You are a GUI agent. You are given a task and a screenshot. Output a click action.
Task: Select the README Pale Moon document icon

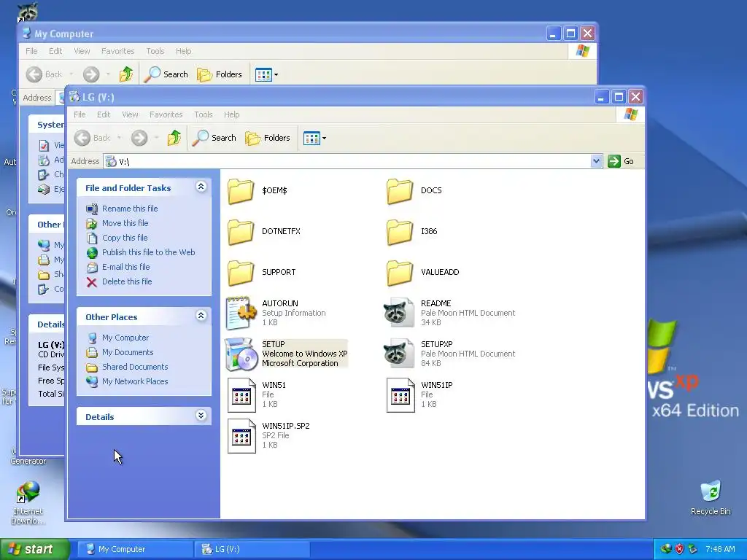click(399, 313)
